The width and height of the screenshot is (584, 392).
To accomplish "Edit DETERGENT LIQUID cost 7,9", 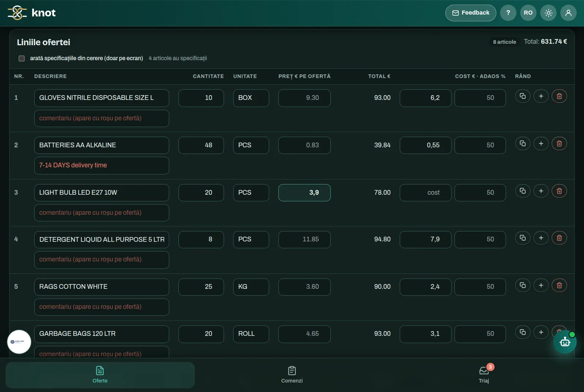I will pos(426,240).
